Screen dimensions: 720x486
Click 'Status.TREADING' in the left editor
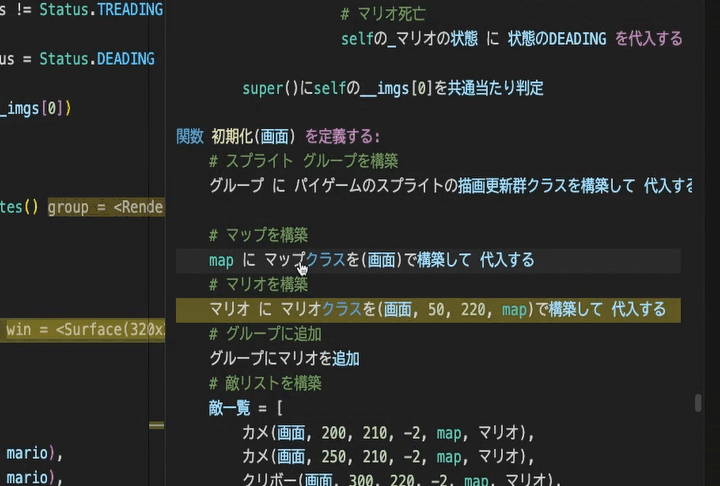tap(101, 10)
